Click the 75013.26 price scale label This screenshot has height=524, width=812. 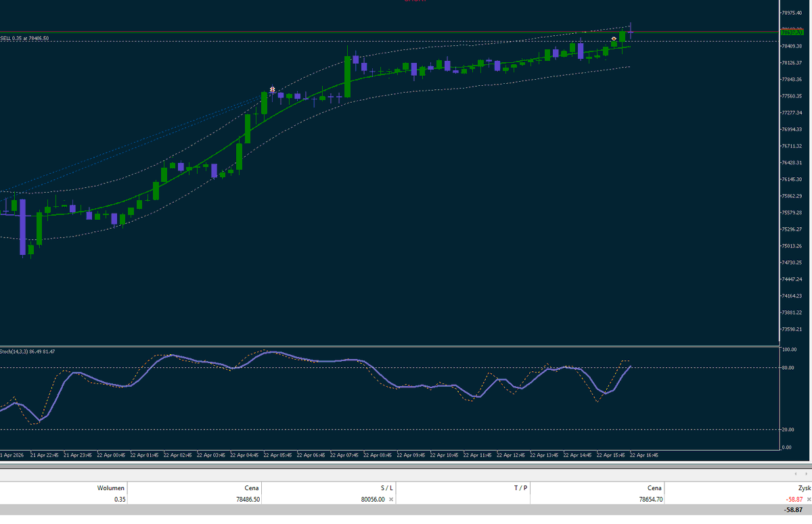click(792, 246)
